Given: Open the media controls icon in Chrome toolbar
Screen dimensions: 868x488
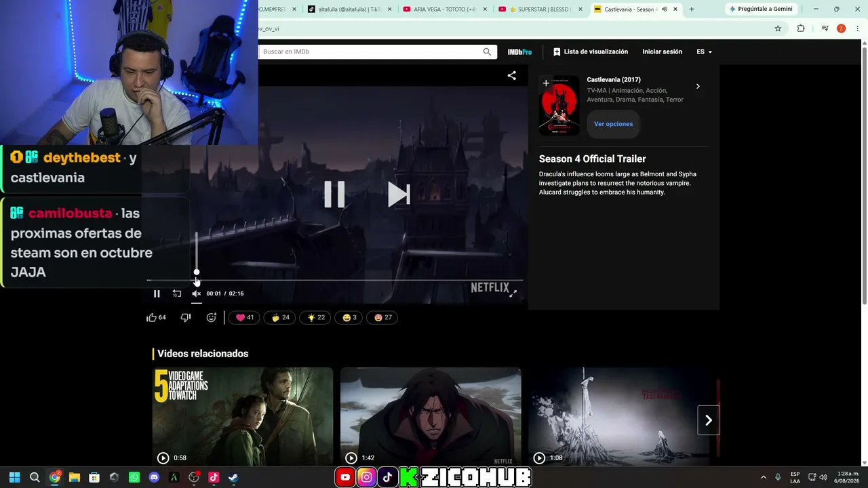Looking at the screenshot, I should 825,28.
